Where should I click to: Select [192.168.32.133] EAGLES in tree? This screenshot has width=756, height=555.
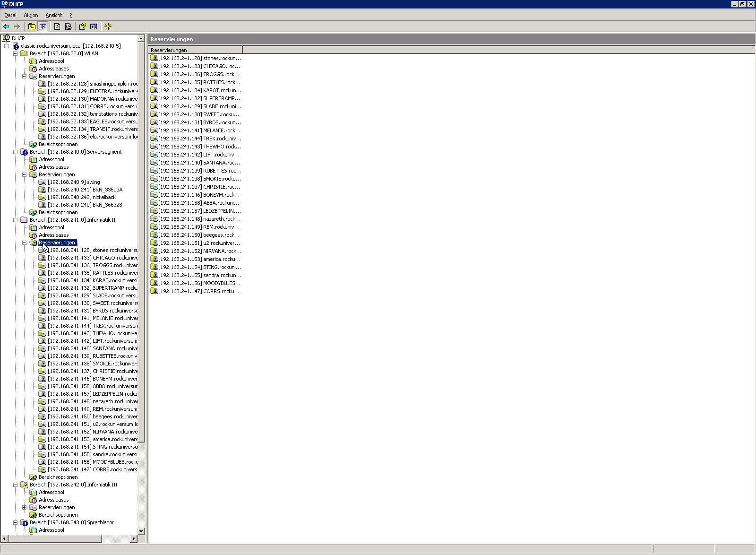coord(92,121)
